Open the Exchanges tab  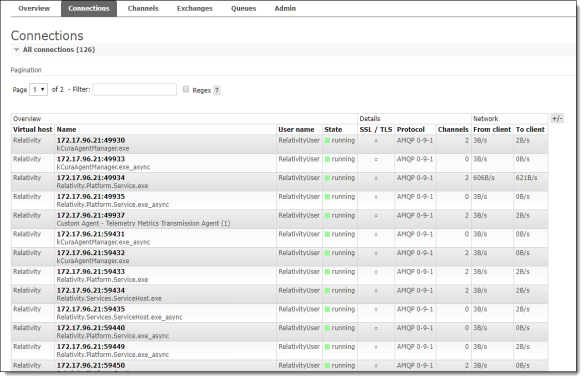click(194, 8)
